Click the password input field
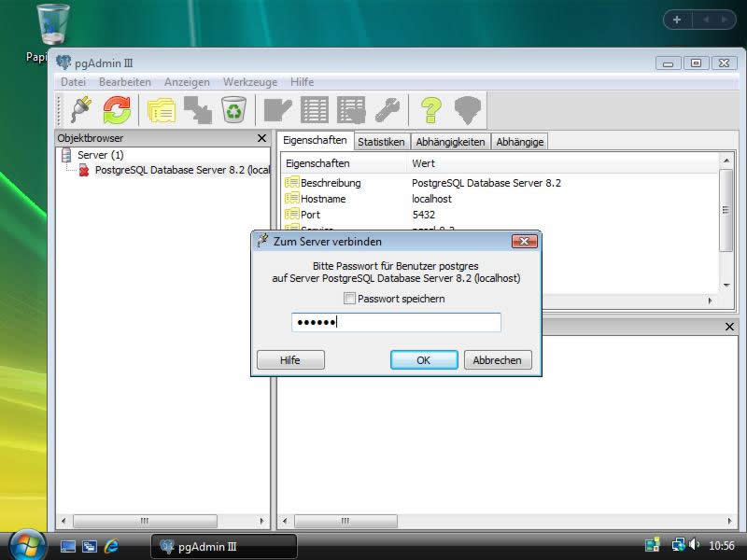This screenshot has width=747, height=560. [396, 322]
